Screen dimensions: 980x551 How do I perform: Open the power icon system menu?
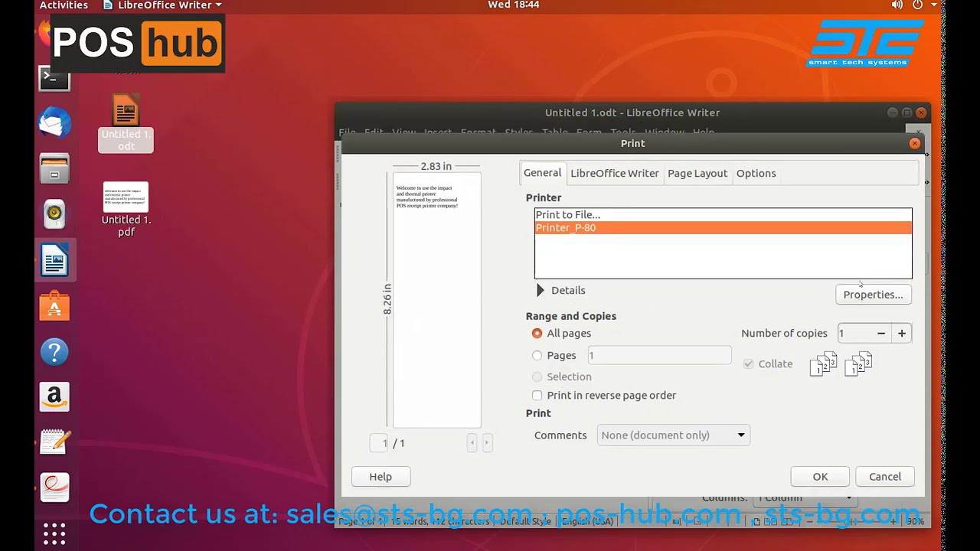[917, 5]
